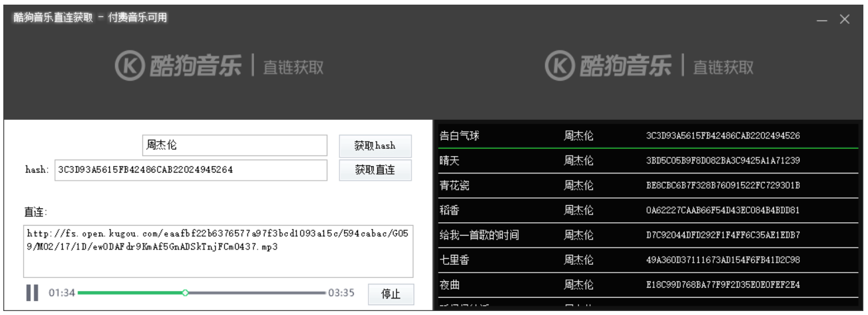Click into the hash input field

click(x=191, y=170)
